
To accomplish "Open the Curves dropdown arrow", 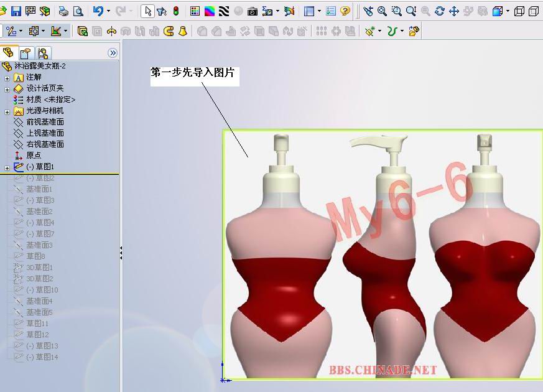I will point(402,31).
